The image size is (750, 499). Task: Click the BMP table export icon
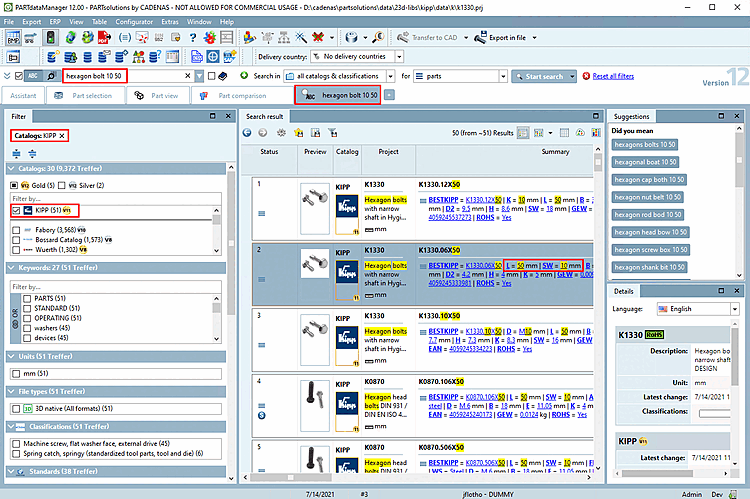coord(13,37)
